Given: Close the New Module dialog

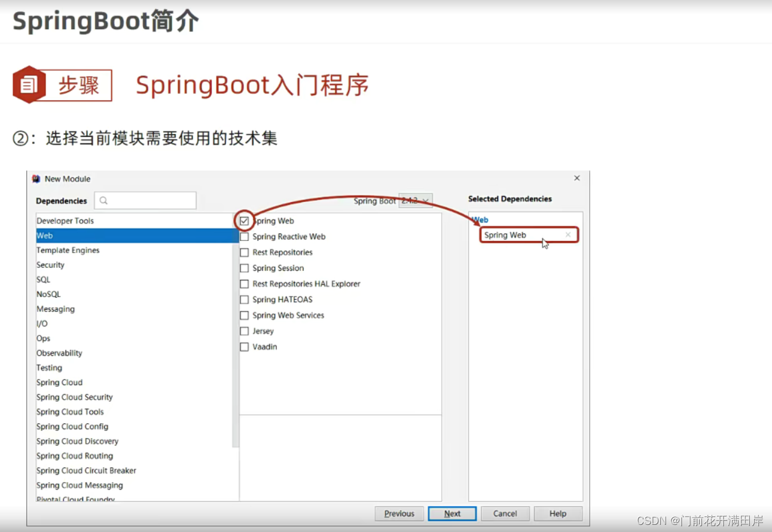Looking at the screenshot, I should [x=577, y=178].
